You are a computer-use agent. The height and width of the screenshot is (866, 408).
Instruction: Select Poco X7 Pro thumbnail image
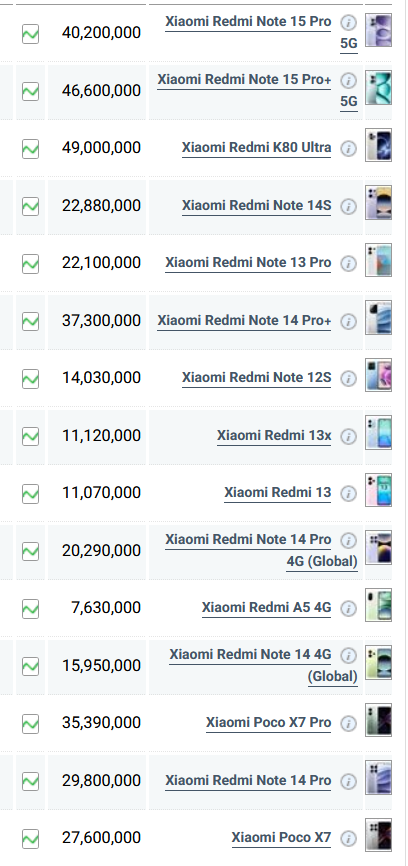point(379,720)
